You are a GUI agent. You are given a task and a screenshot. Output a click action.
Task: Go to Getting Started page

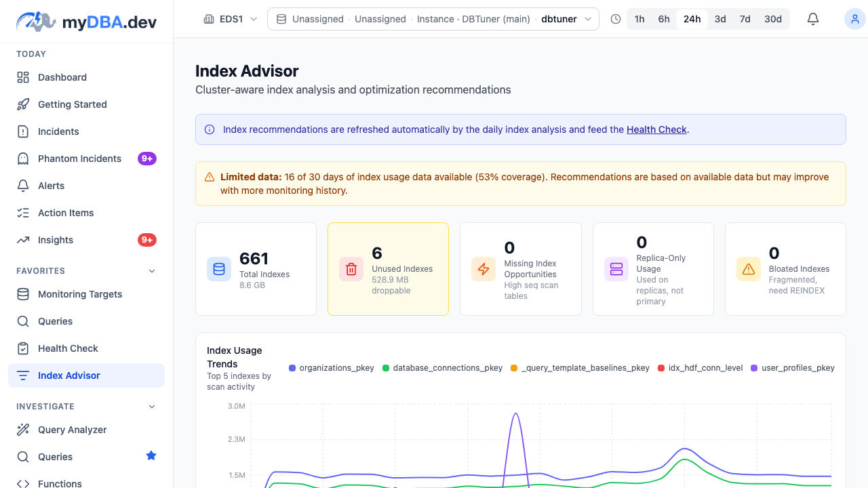click(86, 104)
